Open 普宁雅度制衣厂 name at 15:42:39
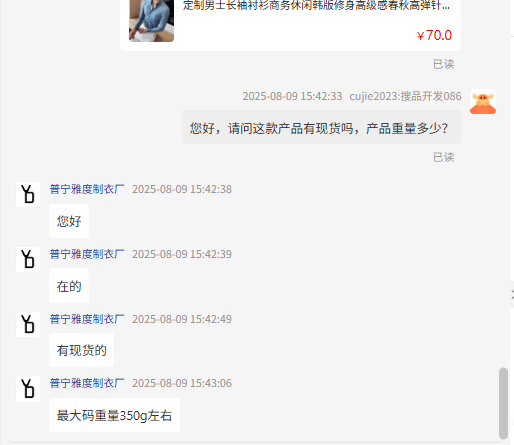The image size is (514, 445). pyautogui.click(x=87, y=254)
